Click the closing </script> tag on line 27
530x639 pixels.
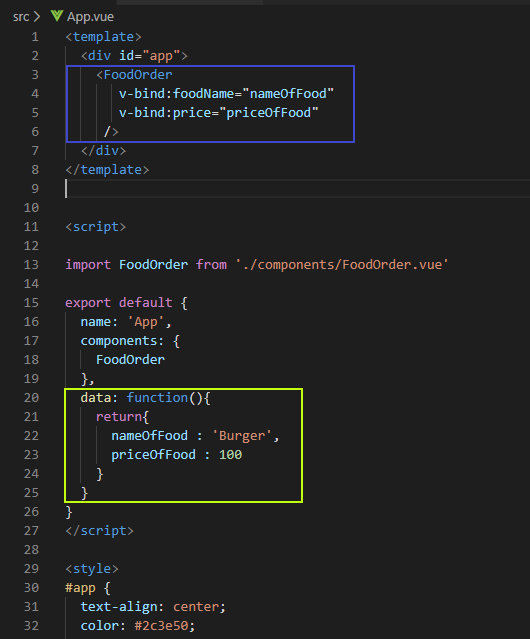pos(100,531)
